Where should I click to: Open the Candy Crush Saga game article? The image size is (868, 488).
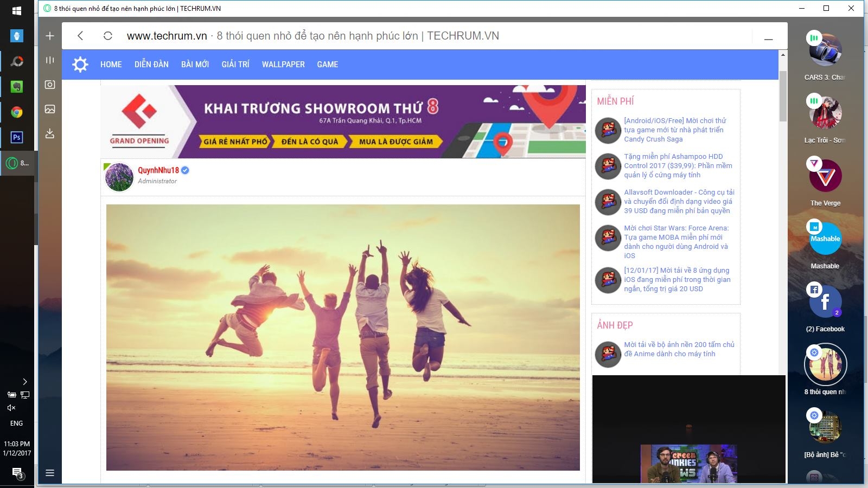pos(674,130)
